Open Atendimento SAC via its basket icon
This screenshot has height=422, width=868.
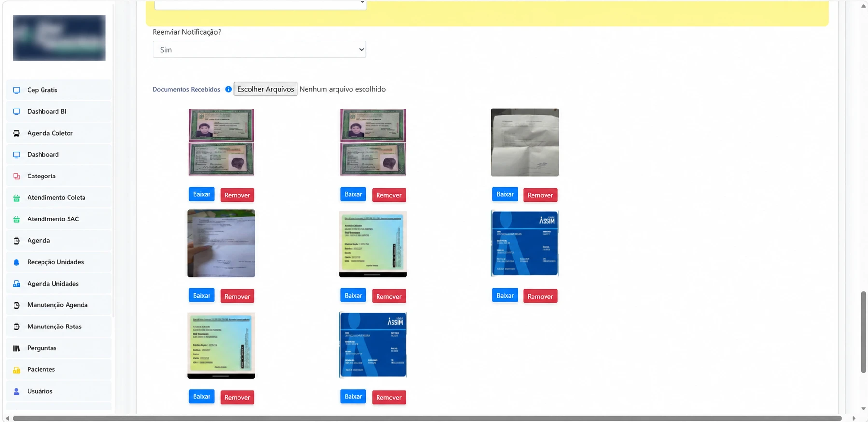click(x=16, y=219)
